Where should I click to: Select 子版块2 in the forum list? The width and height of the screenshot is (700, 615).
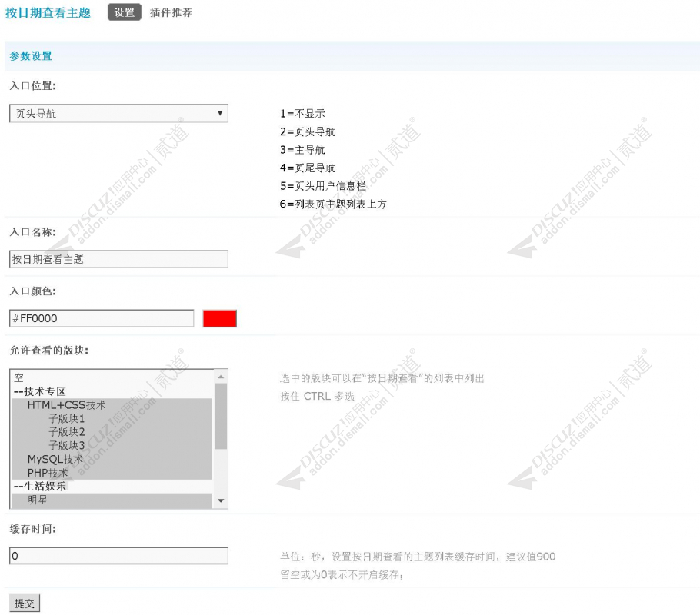pyautogui.click(x=112, y=432)
